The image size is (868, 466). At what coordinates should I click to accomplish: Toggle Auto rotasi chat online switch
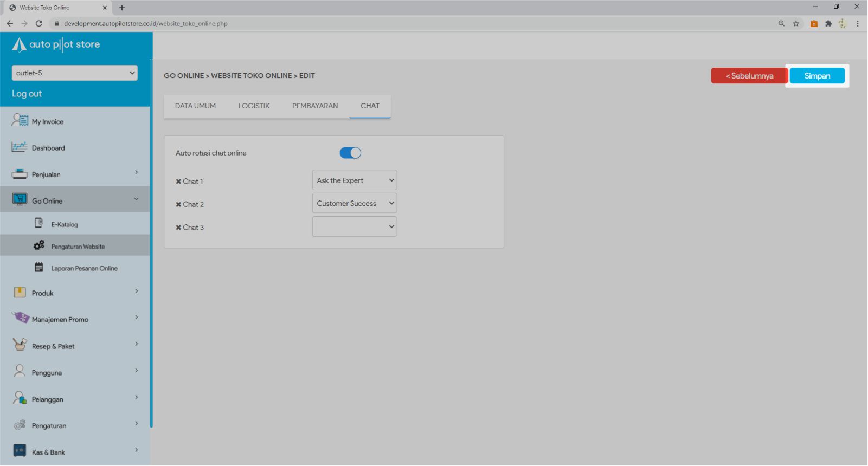click(x=350, y=153)
